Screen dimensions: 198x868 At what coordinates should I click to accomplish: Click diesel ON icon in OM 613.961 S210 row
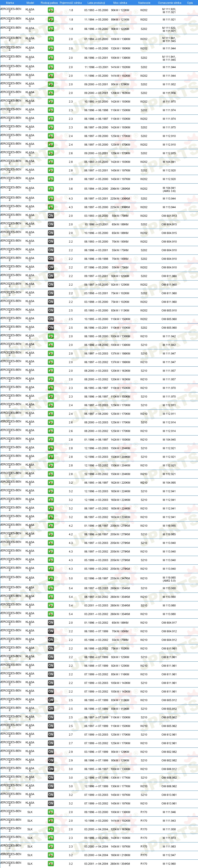coord(51,795)
